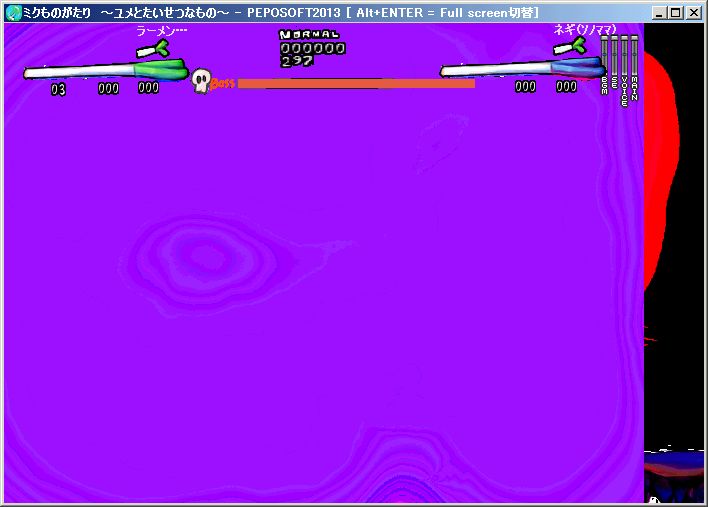
Task: Click the orange Boss text label
Action: (x=223, y=84)
